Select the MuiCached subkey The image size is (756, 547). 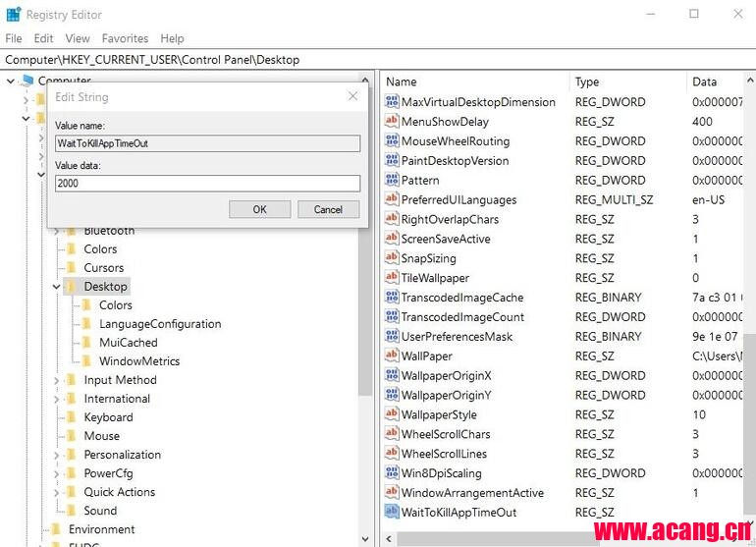click(129, 343)
